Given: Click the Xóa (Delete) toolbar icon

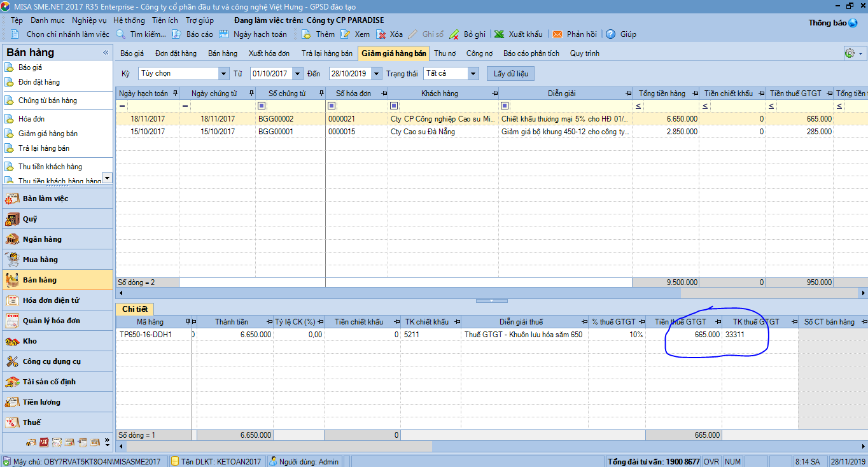Looking at the screenshot, I should 381,34.
